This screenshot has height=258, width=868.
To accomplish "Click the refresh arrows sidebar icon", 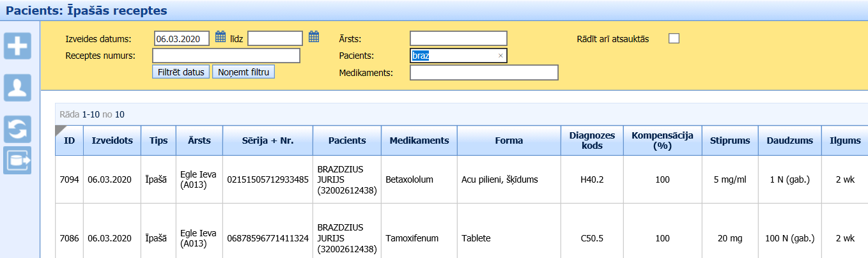I will (17, 129).
